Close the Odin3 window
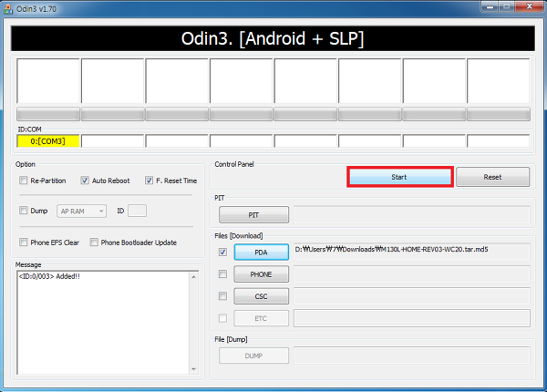The height and width of the screenshot is (392, 547). [x=529, y=6]
